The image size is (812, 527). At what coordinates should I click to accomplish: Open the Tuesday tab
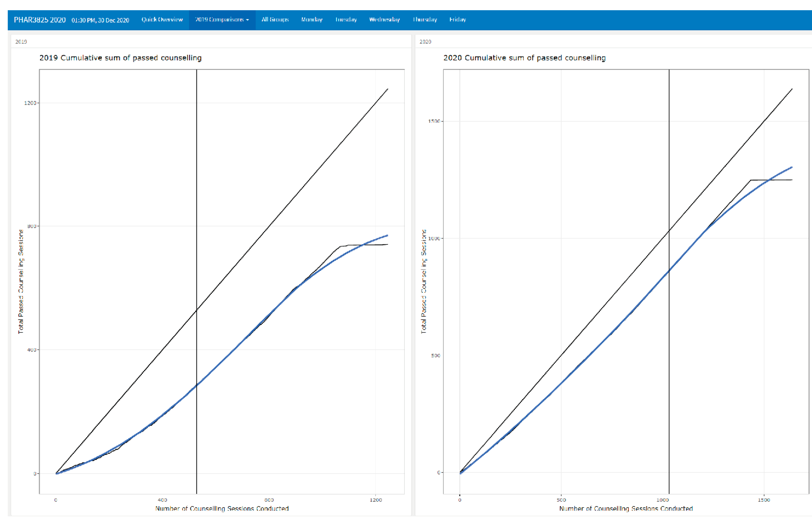click(x=346, y=20)
